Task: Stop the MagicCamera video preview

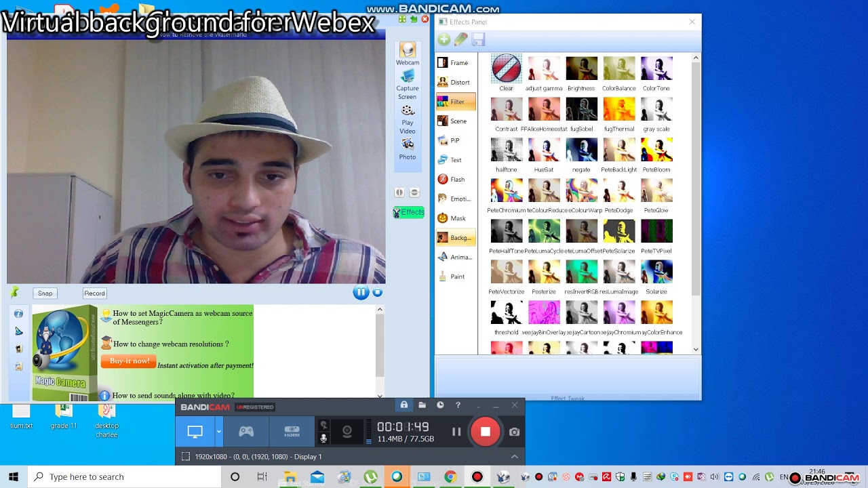Action: 378,293
